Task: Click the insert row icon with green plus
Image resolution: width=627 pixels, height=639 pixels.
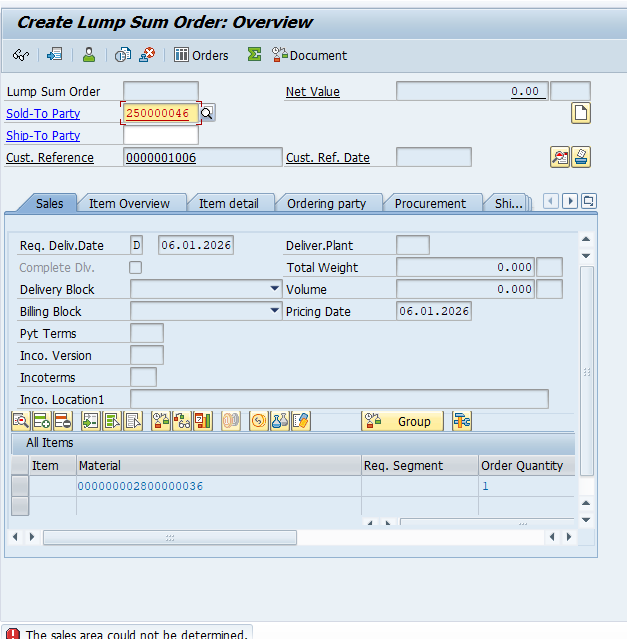Action: coord(41,421)
